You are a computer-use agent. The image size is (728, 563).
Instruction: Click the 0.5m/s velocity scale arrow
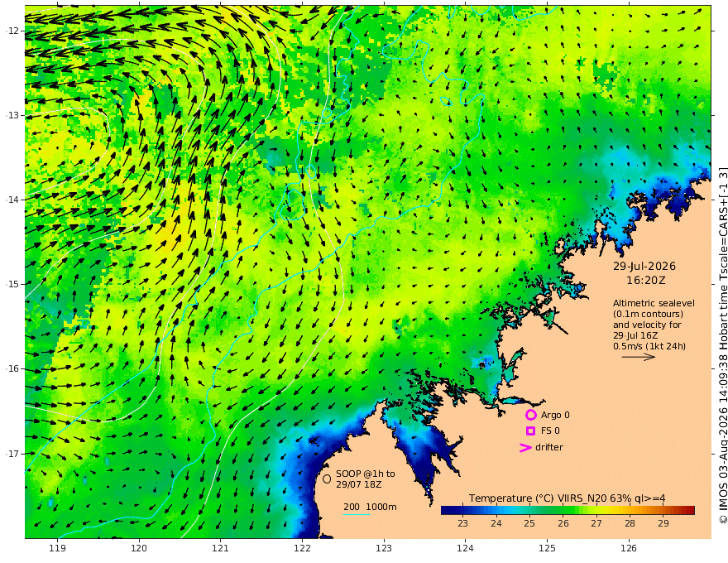(x=639, y=357)
